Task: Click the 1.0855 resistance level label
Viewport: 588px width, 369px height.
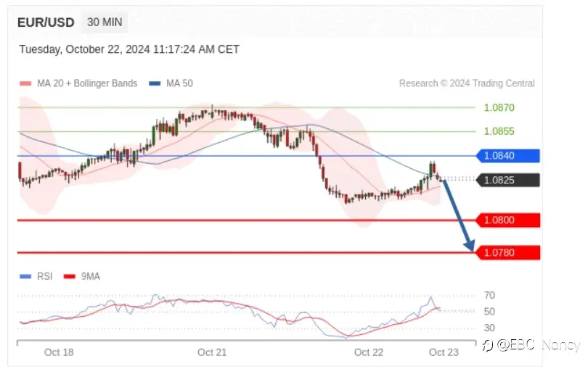Action: click(499, 131)
